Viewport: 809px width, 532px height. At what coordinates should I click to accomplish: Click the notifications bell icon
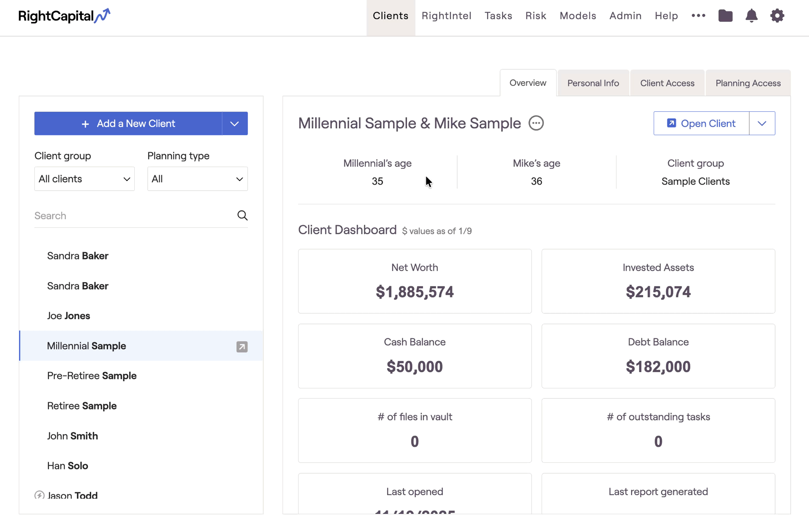tap(751, 16)
